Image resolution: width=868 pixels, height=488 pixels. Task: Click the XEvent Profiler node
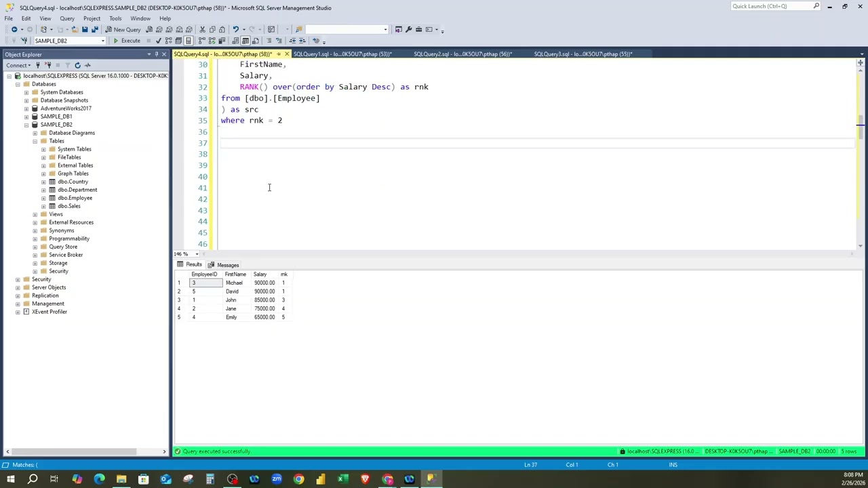[49, 312]
